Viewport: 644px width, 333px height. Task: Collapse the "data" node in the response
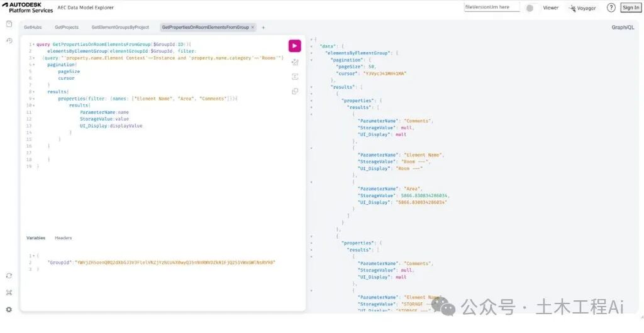pos(311,46)
